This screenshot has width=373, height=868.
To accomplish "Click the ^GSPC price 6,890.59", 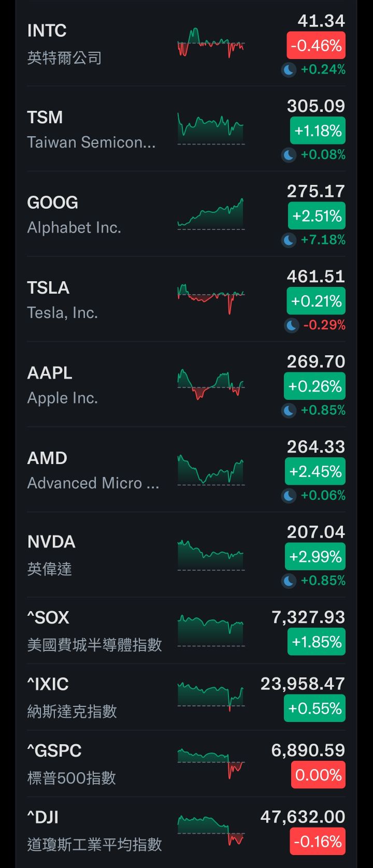I will pyautogui.click(x=308, y=750).
